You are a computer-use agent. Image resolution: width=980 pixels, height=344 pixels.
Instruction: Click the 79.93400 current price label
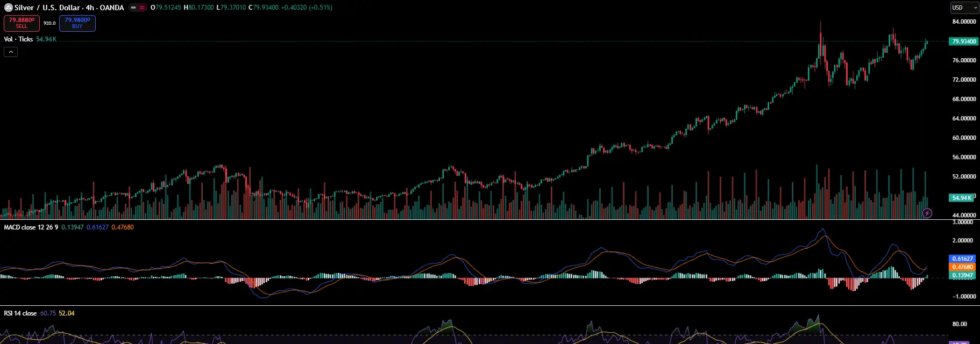pyautogui.click(x=963, y=41)
